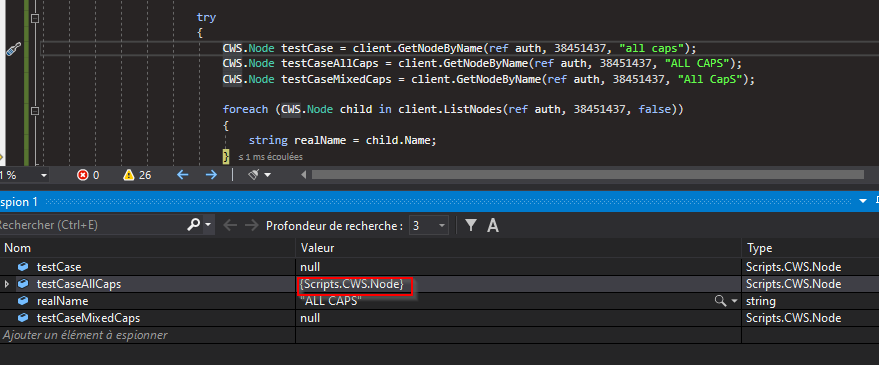Viewport: 879px width, 365px height.
Task: Collapse the try block outlining box
Action: coord(35,19)
